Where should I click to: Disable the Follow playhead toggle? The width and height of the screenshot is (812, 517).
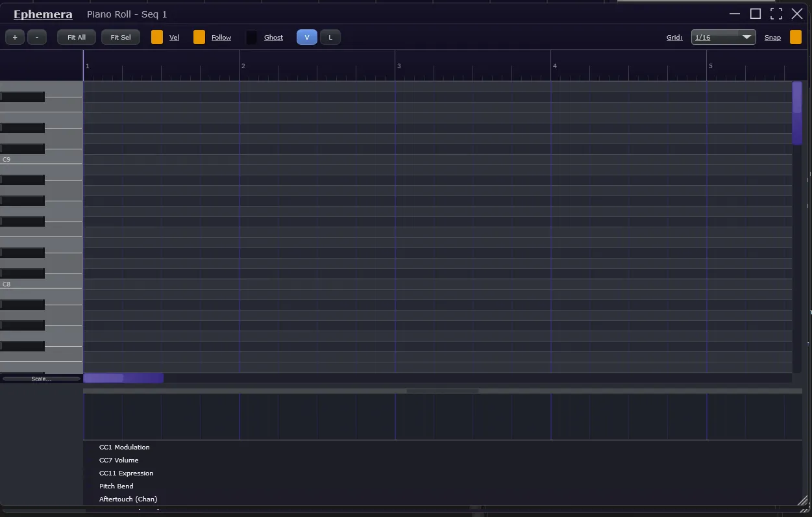coord(199,38)
